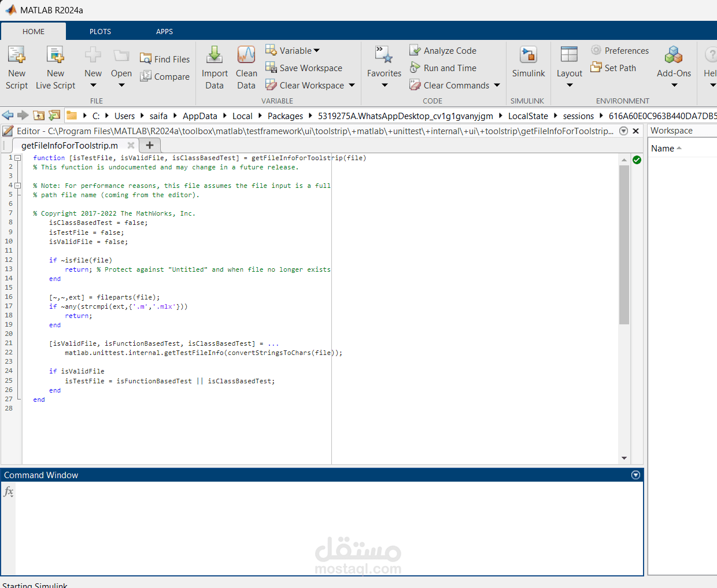Expand the Layout dropdown arrow
Screen dimensions: 717x588
coord(570,86)
